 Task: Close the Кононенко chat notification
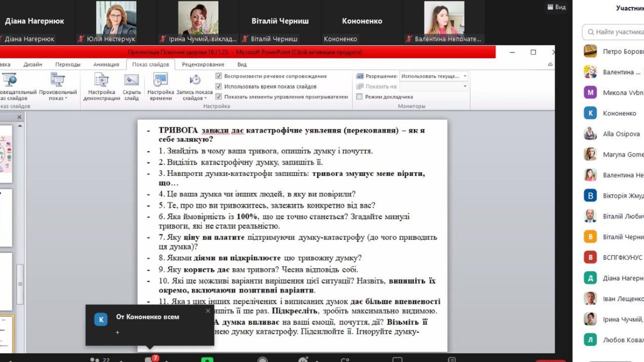tap(208, 311)
